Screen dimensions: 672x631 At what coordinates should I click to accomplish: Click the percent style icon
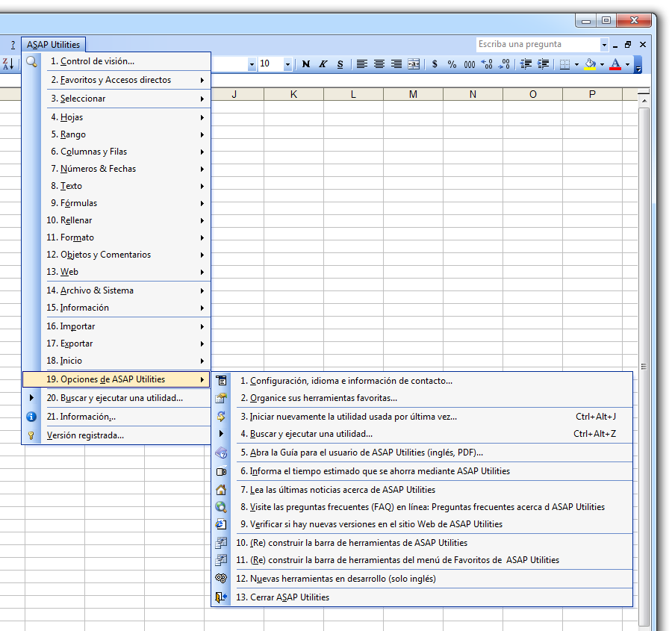[452, 64]
